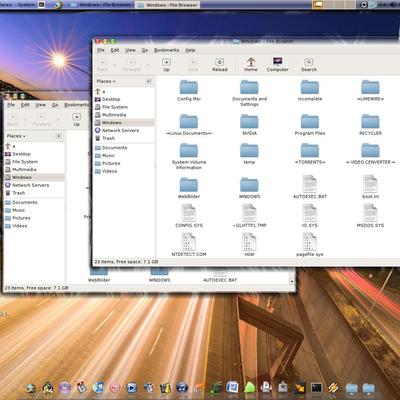Close the back window sidebar pane
Viewport: 400px width, 400px height.
59,136
